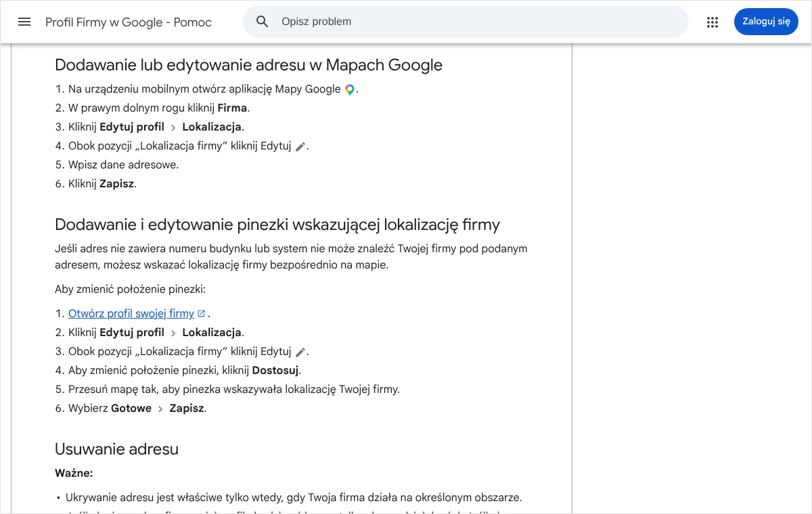Open the hamburger main menu
The image size is (812, 514).
[x=24, y=22]
